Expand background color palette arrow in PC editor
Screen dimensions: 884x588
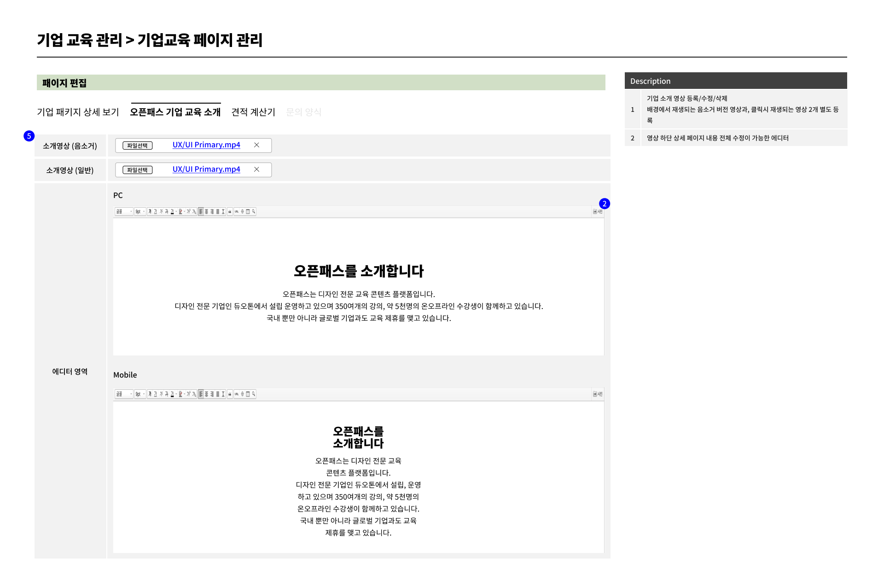(x=184, y=211)
